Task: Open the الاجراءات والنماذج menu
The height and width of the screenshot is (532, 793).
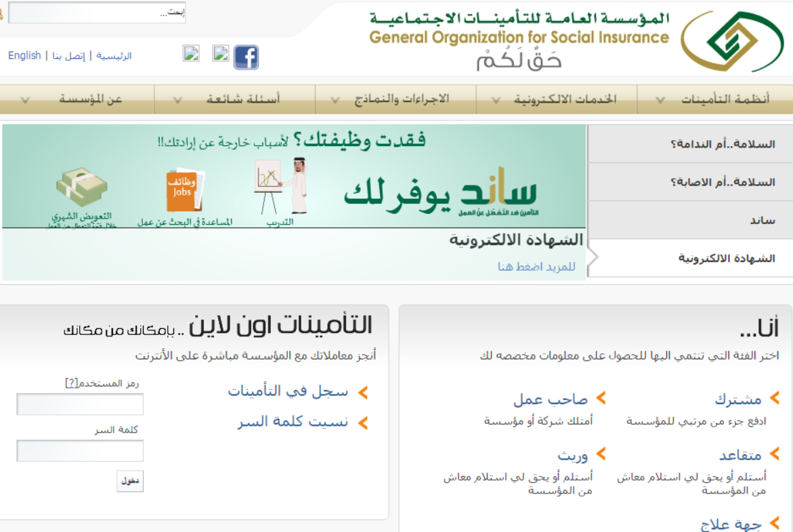Action: [x=402, y=99]
